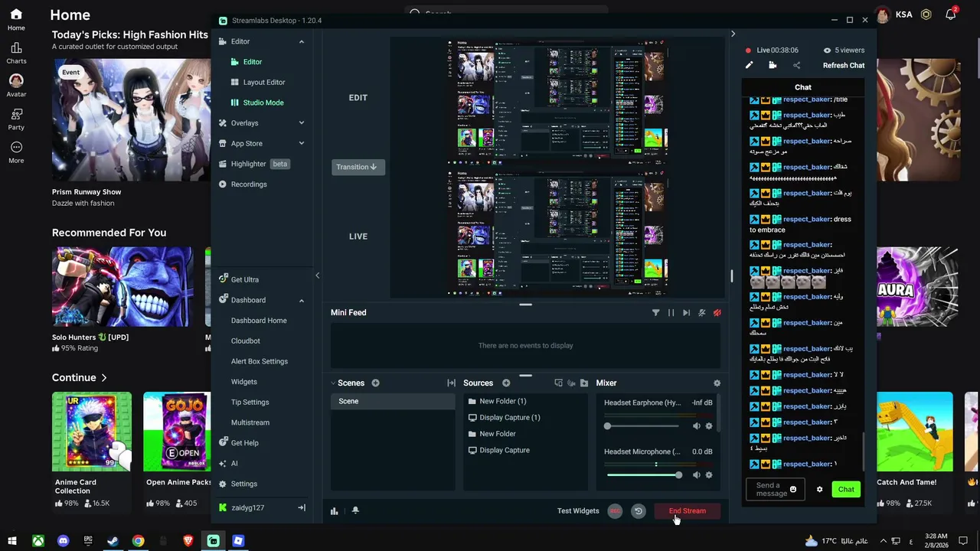Click the camera clip icon above chat
Screen dimensions: 980x551
click(x=773, y=65)
